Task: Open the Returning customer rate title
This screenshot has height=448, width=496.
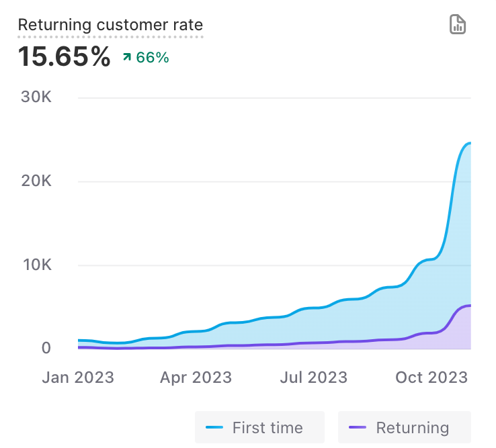Action: tap(110, 26)
